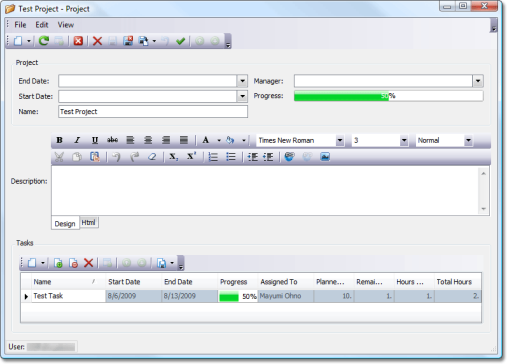This screenshot has height=364, width=507.
Task: Click the red Close X box icon
Action: pyautogui.click(x=78, y=41)
